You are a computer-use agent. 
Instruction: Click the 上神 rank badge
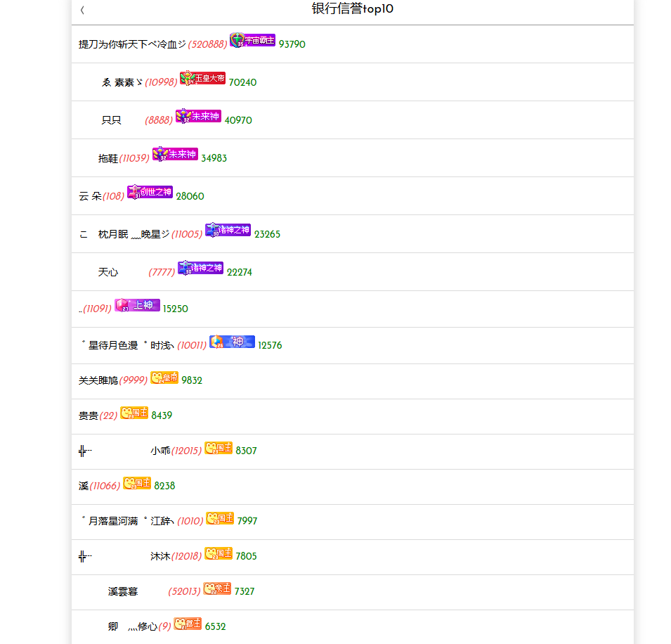(x=138, y=305)
